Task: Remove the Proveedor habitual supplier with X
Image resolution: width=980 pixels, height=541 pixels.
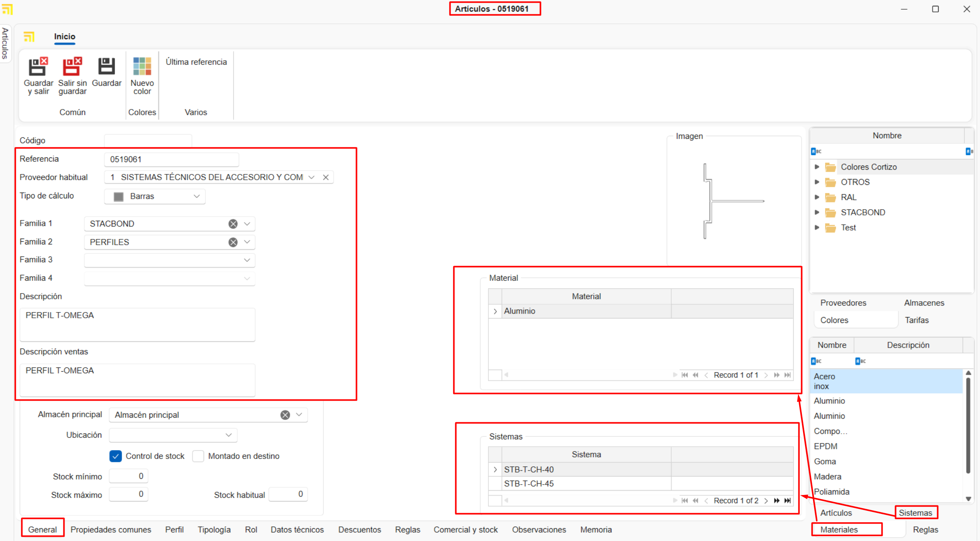Action: 326,177
